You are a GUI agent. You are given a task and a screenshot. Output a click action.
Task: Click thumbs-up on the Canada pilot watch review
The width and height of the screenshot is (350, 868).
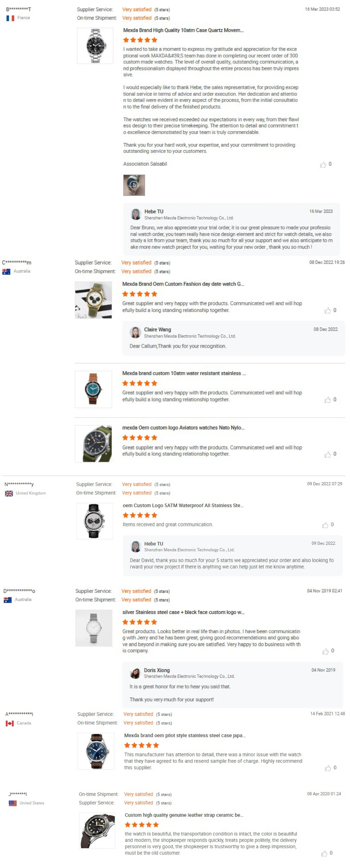[x=328, y=768]
